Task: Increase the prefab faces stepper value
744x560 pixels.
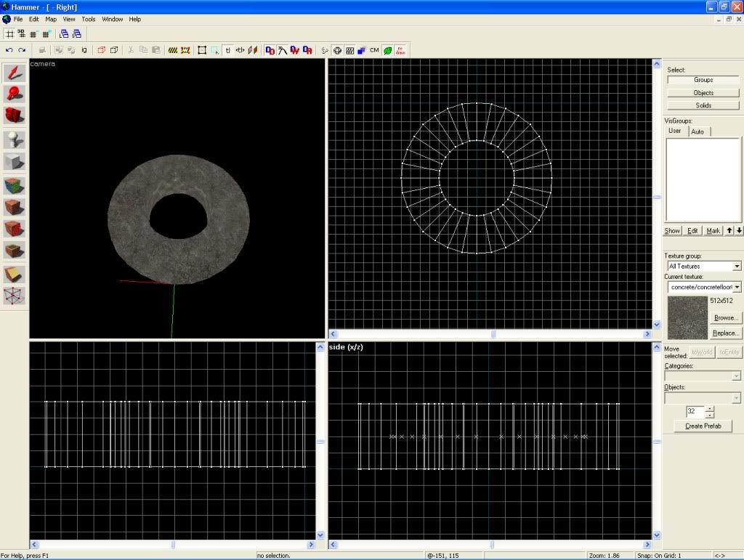Action: [x=710, y=408]
